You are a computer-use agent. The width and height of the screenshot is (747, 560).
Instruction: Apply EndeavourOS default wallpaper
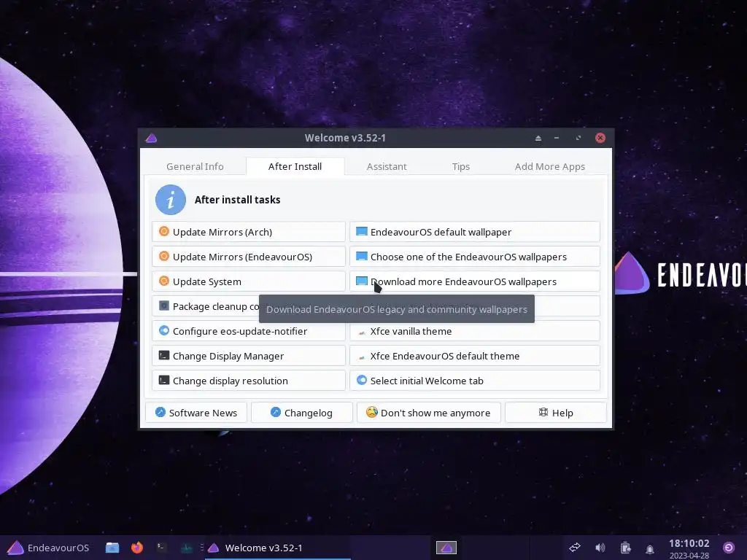[x=474, y=232]
